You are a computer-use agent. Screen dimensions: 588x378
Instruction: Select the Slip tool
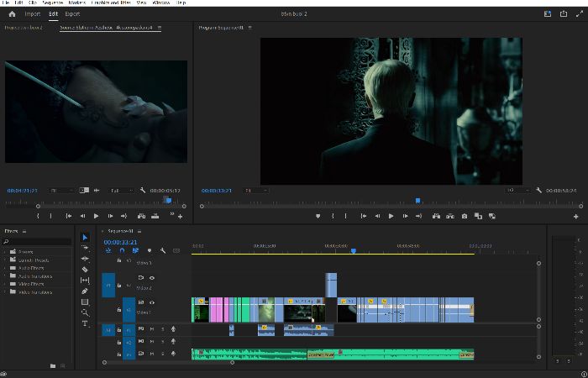pos(85,280)
